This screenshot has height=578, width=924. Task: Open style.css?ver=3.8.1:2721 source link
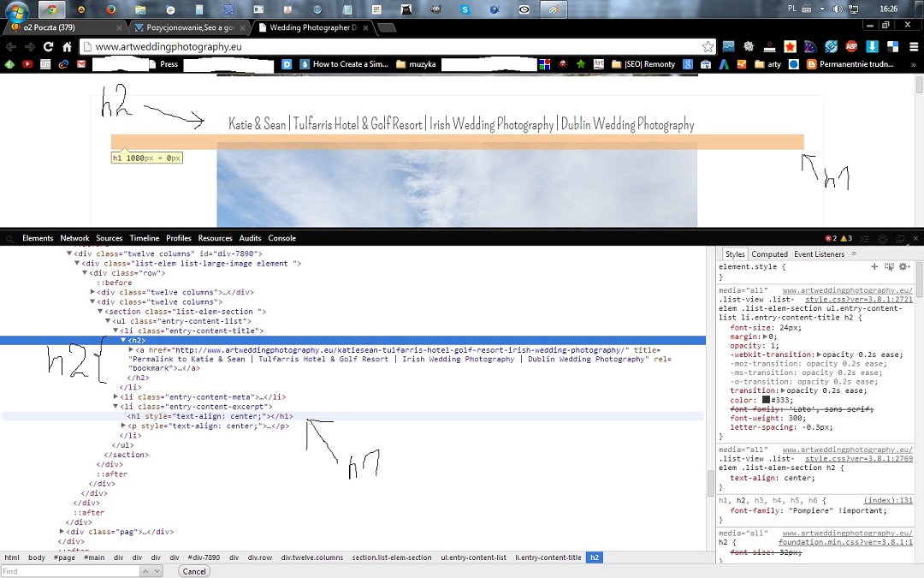[x=859, y=300]
